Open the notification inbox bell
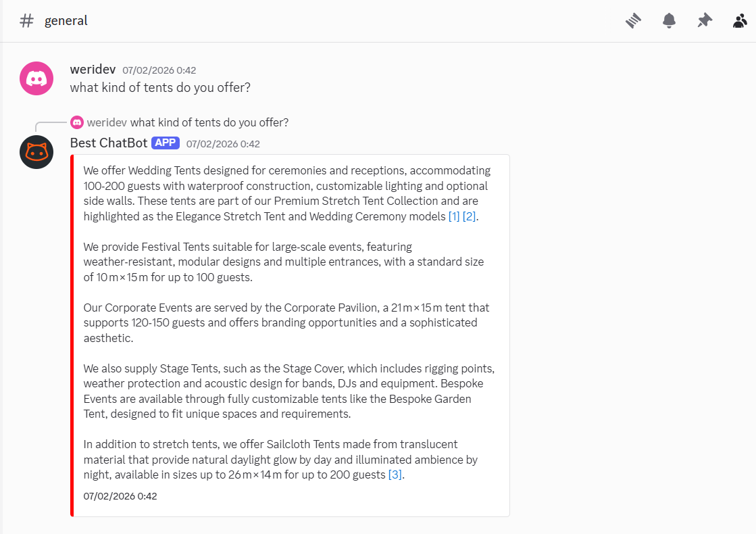The height and width of the screenshot is (534, 756). coord(669,20)
